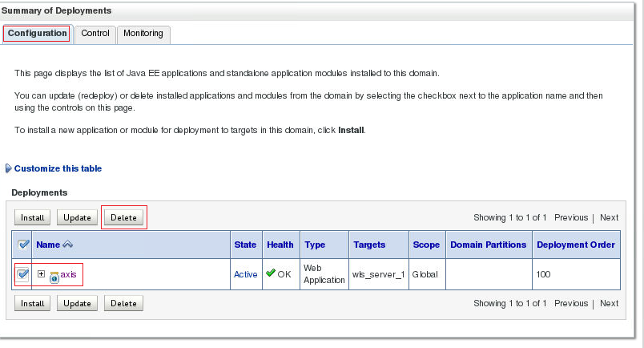Switch to the Monitoring tab
Screen dimensions: 644x348
click(143, 34)
